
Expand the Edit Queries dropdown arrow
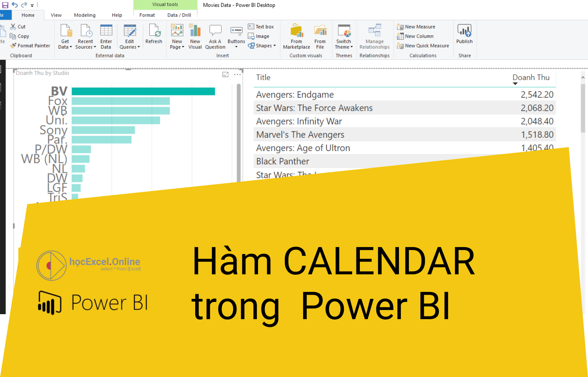pyautogui.click(x=139, y=47)
